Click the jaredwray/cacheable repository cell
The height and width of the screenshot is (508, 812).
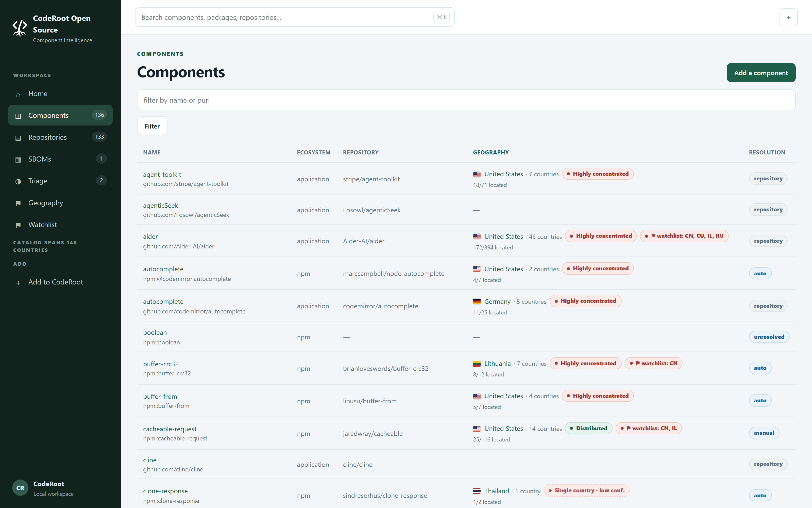(373, 433)
